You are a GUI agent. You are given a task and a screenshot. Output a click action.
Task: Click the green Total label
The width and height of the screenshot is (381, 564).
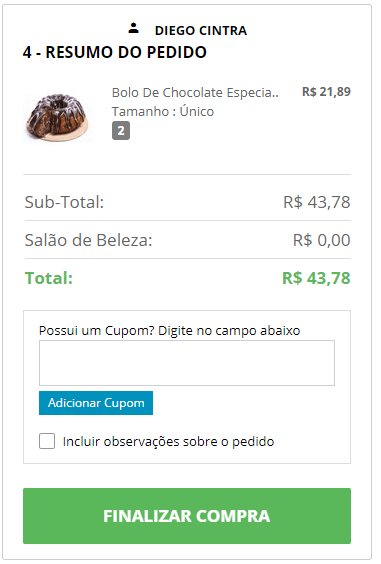click(x=49, y=278)
